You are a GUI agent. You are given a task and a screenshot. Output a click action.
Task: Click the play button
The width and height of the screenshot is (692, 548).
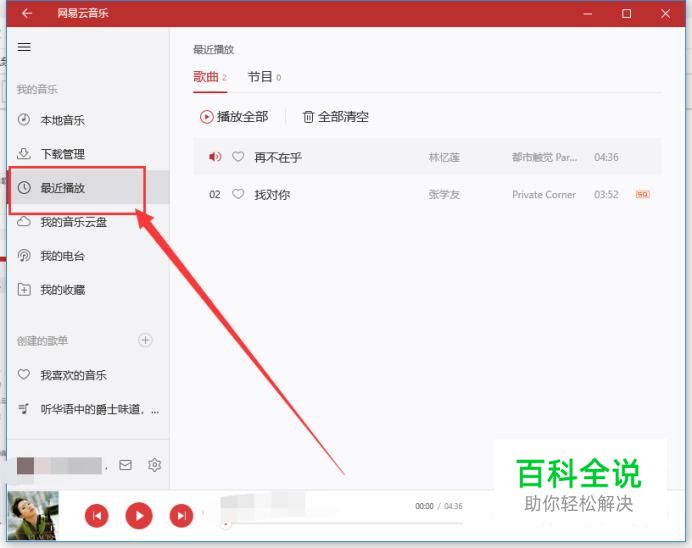[x=139, y=515]
